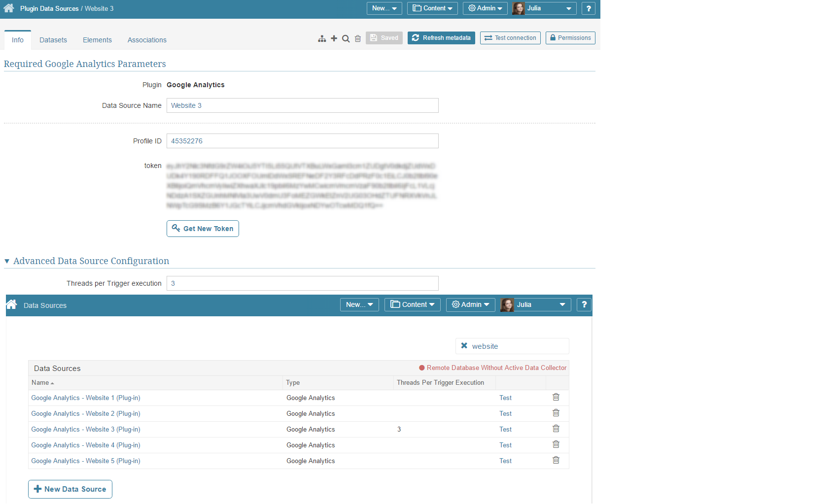This screenshot has height=504, width=837.
Task: Click the magnifier search icon in the Website 3 toolbar
Action: [x=346, y=38]
